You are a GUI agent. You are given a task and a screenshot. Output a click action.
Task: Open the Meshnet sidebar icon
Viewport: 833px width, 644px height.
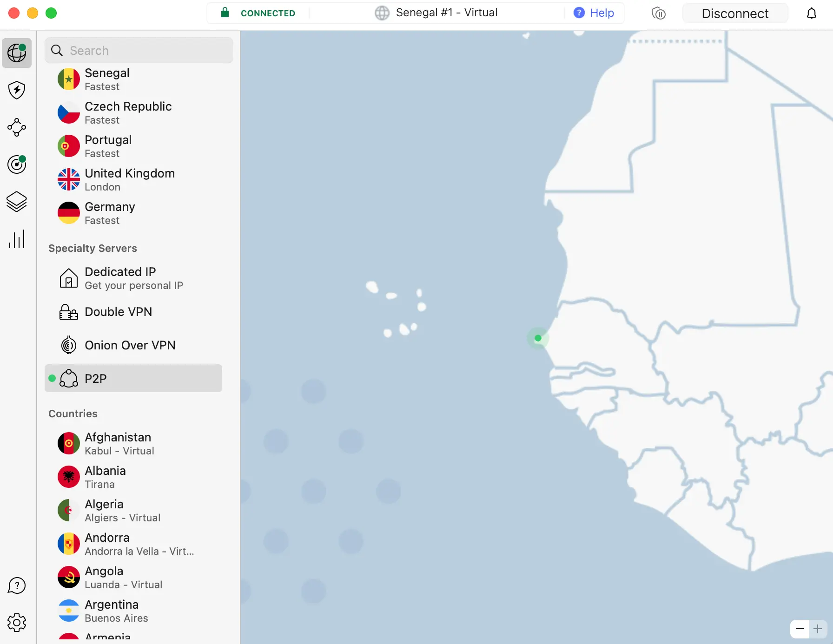click(17, 127)
